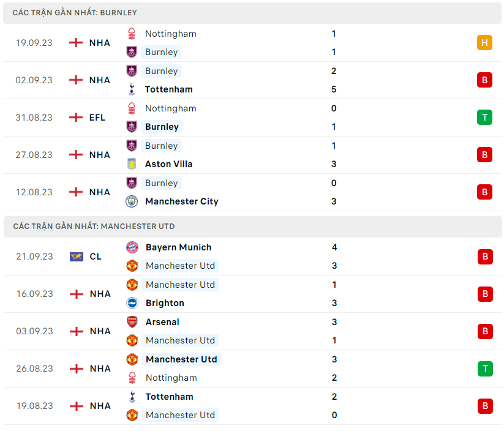
Task: Click green T badge for Man Utd vs Nottingham
Action: [x=485, y=369]
